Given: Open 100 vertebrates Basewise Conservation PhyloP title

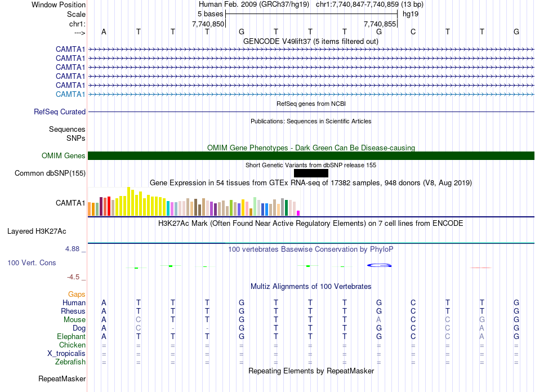Looking at the screenshot, I should pyautogui.click(x=311, y=250).
